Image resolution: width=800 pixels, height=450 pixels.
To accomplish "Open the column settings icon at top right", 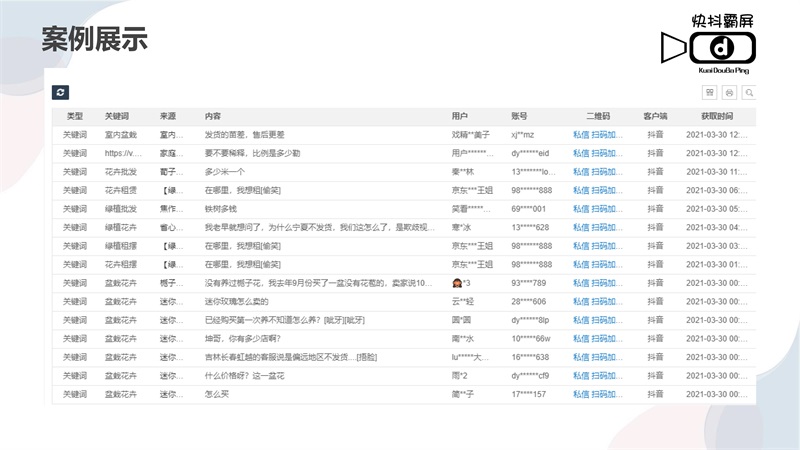I will tap(710, 93).
